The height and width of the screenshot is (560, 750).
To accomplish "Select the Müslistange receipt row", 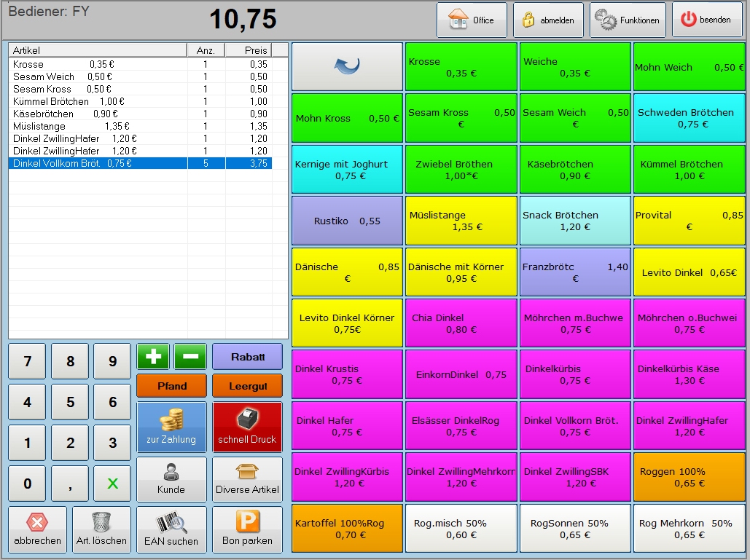I will tap(141, 126).
